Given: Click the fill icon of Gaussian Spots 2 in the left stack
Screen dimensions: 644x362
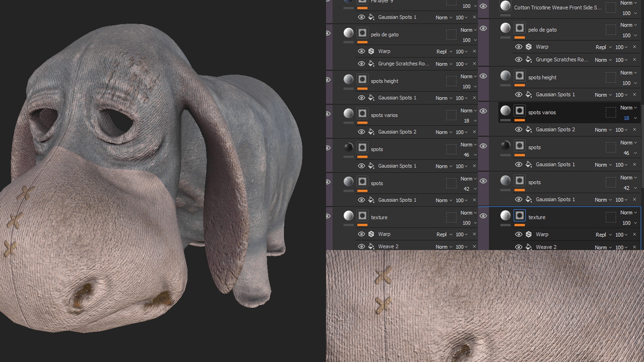Looking at the screenshot, I should [x=371, y=132].
